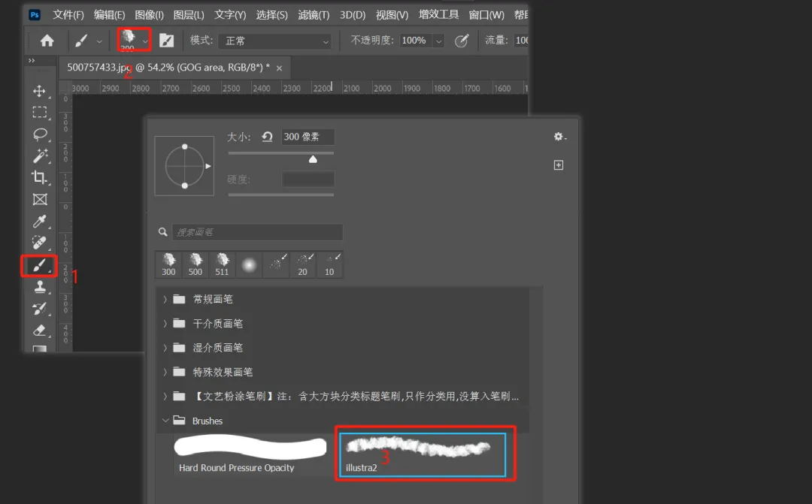Viewport: 812px width, 504px height.
Task: Click the brush size 300 像素 field
Action: coord(308,137)
